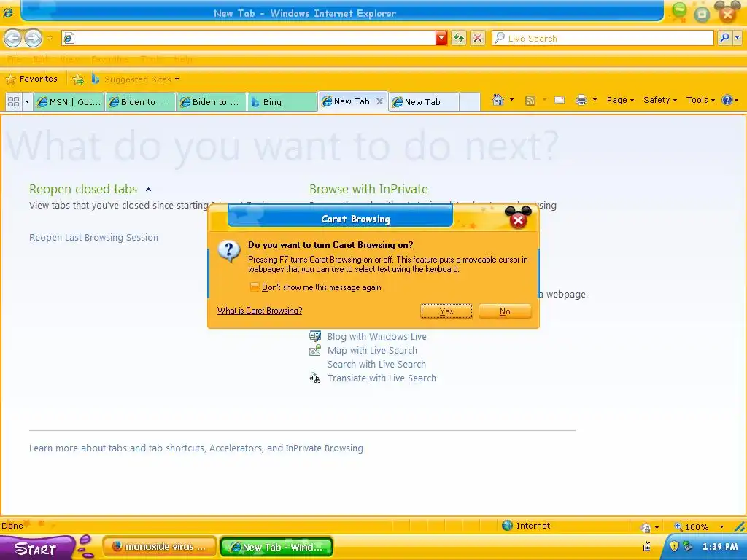Viewport: 747px width, 560px height.
Task: Click the on-screen keyboard taskbar icon
Action: [647, 546]
